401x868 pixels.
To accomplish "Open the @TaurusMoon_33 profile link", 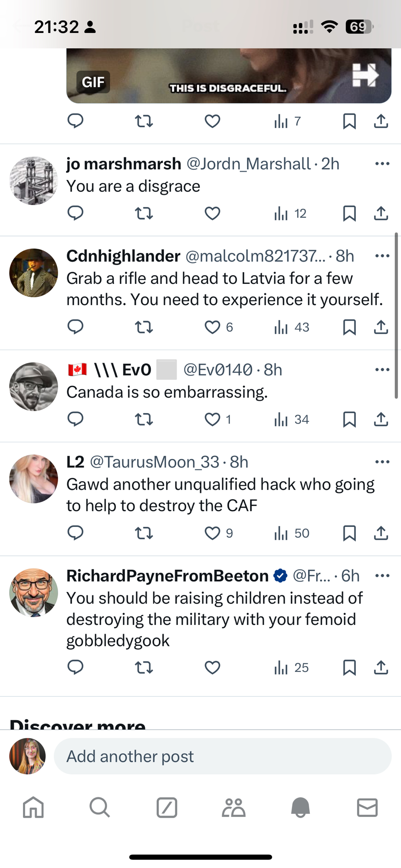I will 154,462.
